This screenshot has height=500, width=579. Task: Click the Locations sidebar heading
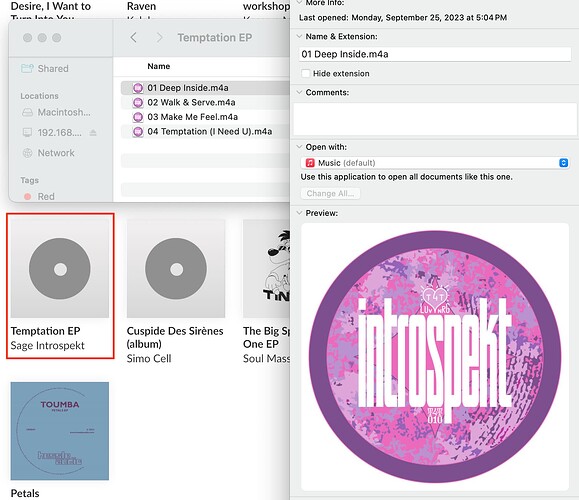point(40,96)
